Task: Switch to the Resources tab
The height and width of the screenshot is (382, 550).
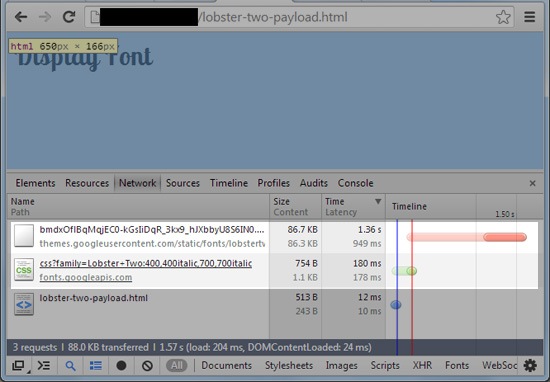Action: tap(87, 183)
